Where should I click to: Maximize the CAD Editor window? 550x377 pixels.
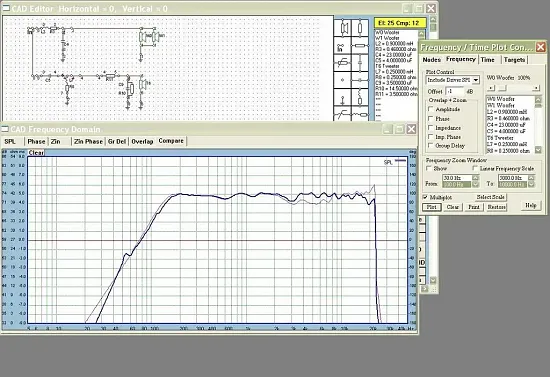(419, 8)
